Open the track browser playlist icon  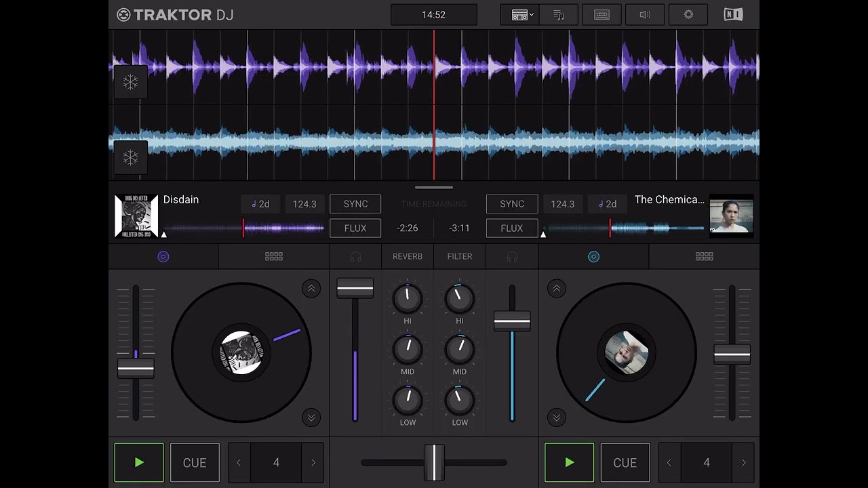[x=559, y=15]
